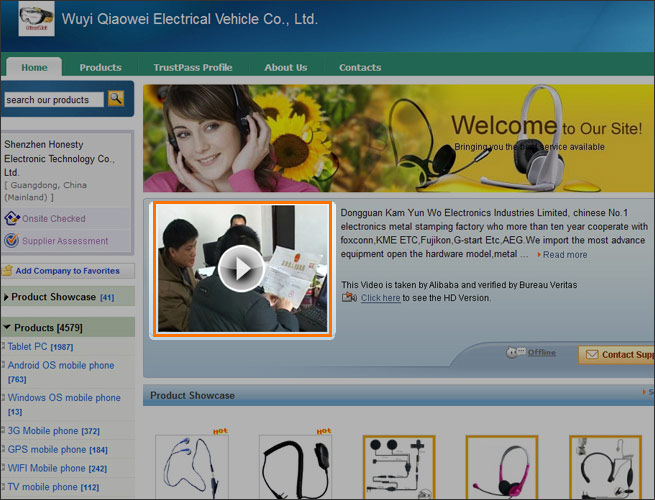Click Add Company to Favorites link

click(x=68, y=271)
